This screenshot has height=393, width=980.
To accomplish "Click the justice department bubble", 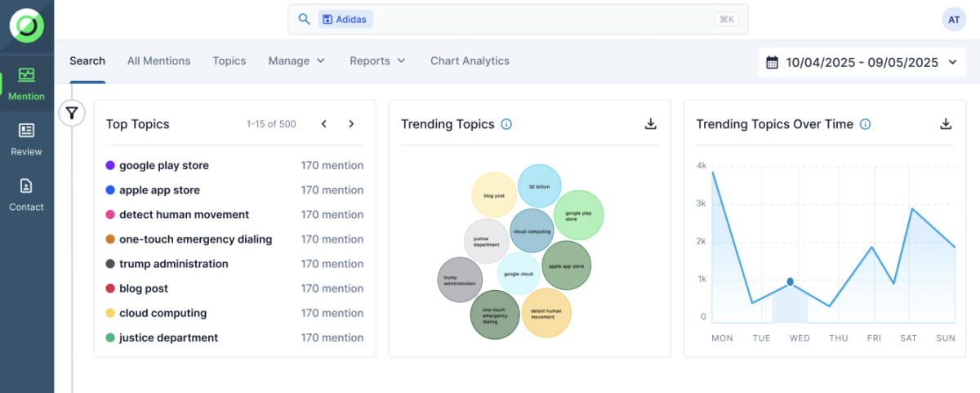I will point(487,241).
